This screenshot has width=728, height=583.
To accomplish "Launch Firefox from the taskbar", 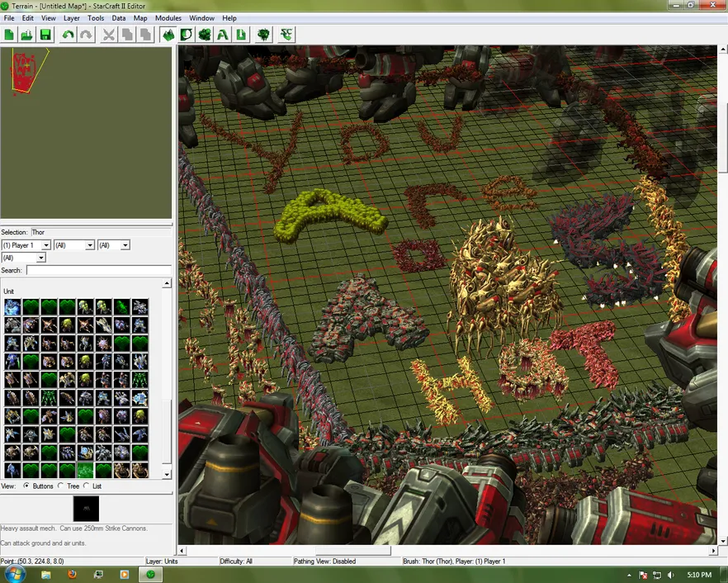I will pyautogui.click(x=72, y=575).
